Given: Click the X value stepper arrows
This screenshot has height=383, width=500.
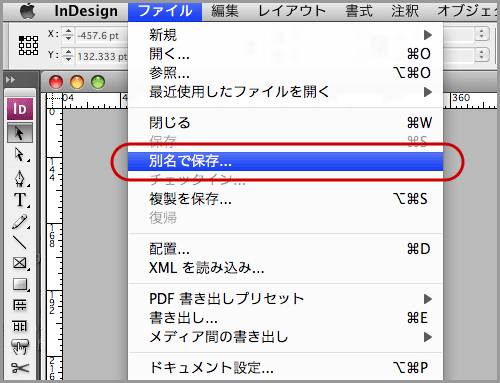Looking at the screenshot, I should click(68, 35).
